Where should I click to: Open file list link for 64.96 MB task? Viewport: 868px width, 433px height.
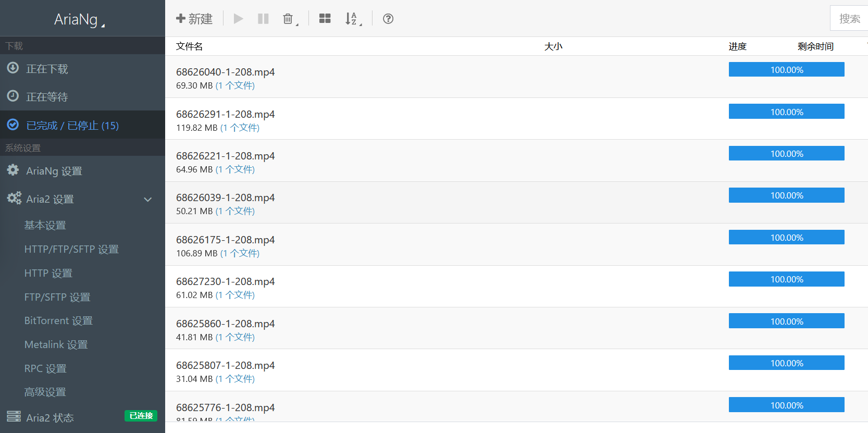point(235,169)
